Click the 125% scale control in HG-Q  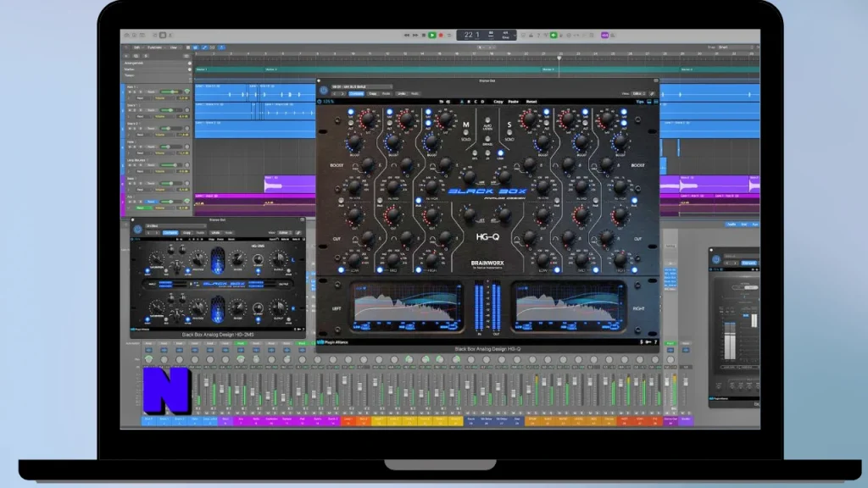tap(326, 102)
